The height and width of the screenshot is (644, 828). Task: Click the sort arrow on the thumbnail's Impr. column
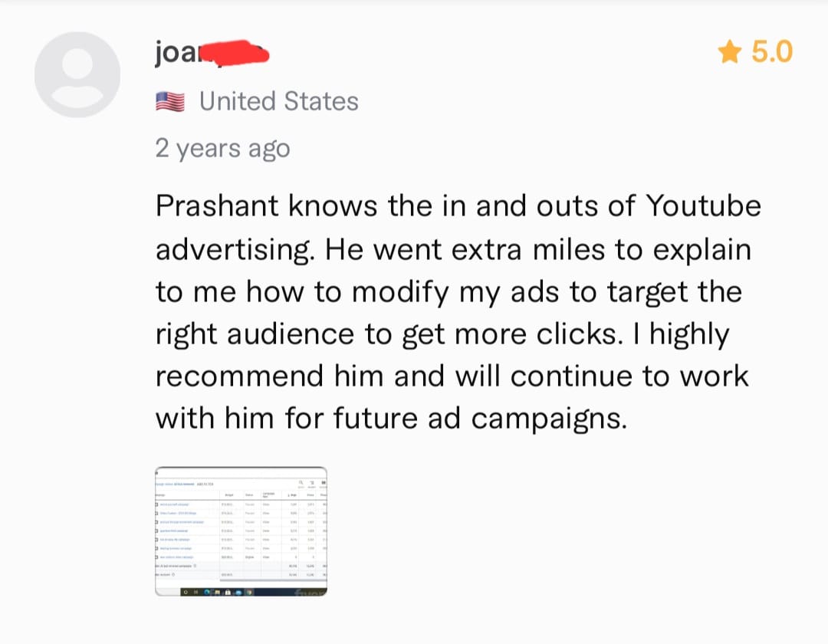tap(287, 495)
